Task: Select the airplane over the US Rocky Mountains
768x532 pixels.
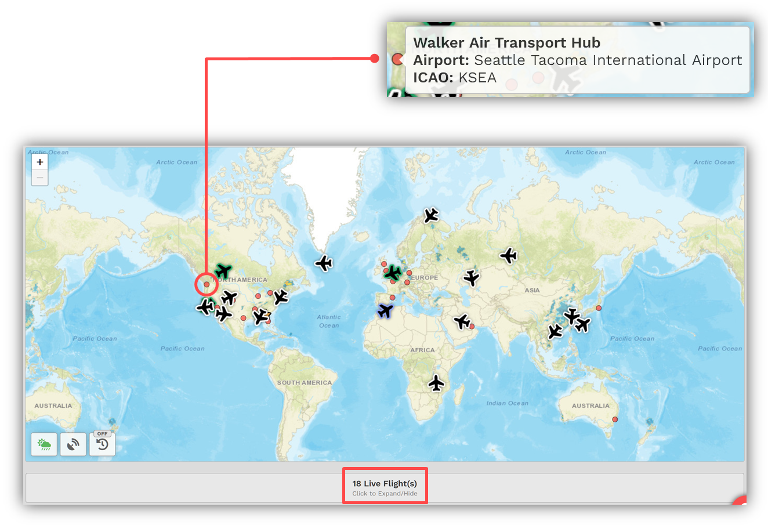Action: click(x=229, y=298)
